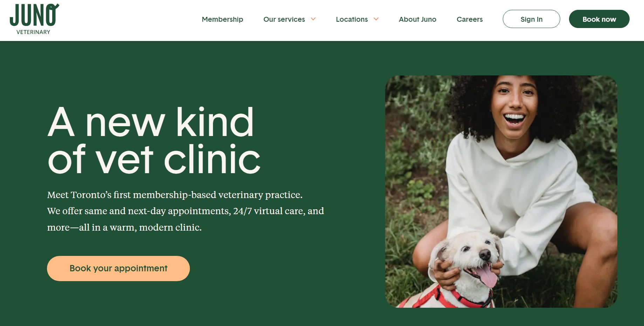Click the headline 'A new kind of vet clinic'
This screenshot has width=644, height=326.
pyautogui.click(x=154, y=140)
